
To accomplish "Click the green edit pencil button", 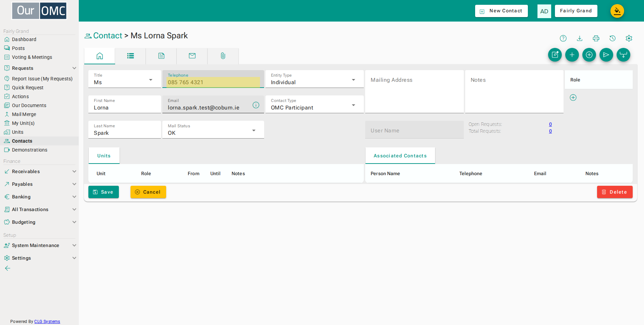I will pyautogui.click(x=555, y=55).
